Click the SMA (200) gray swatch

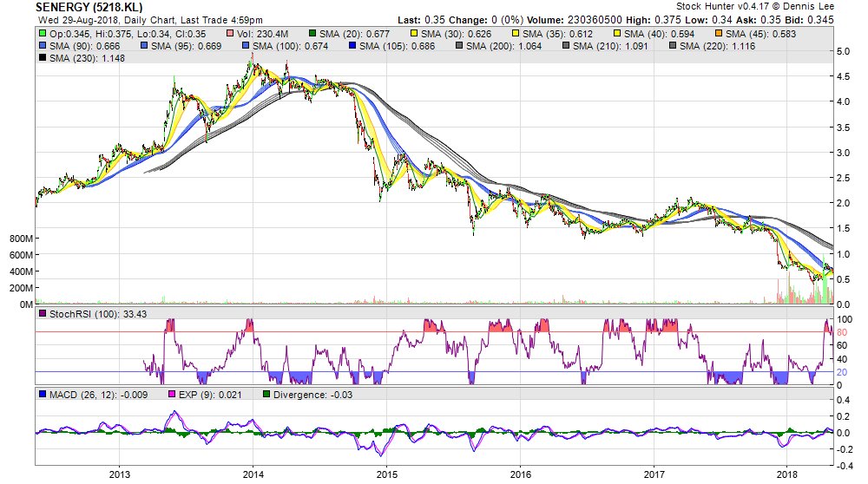[459, 46]
